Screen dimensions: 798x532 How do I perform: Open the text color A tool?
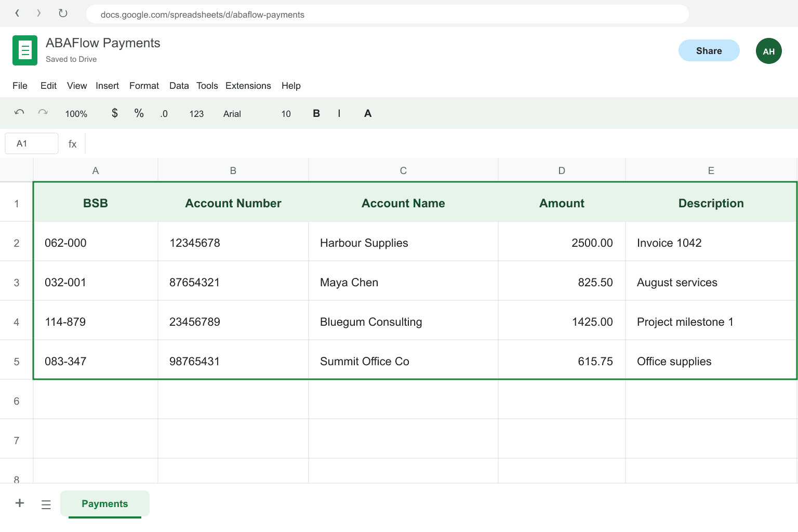pyautogui.click(x=368, y=113)
